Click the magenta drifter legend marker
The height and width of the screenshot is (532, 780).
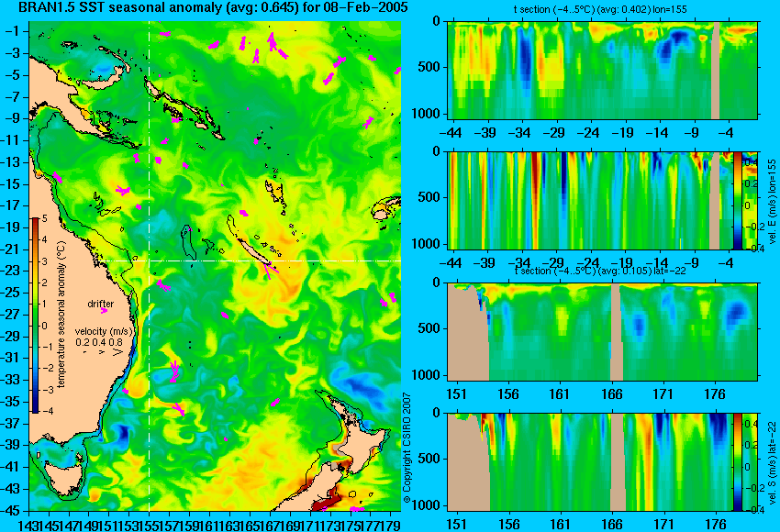(x=104, y=311)
